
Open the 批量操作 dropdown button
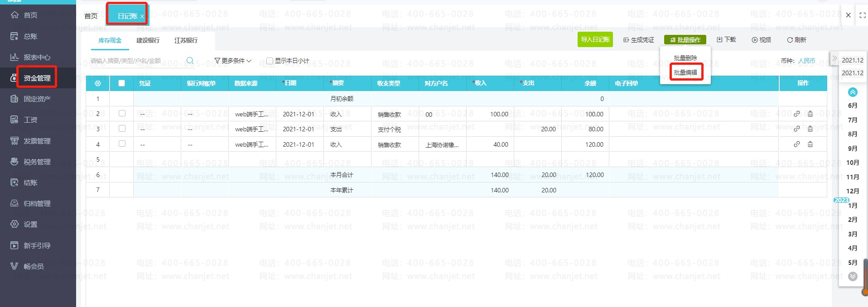685,40
